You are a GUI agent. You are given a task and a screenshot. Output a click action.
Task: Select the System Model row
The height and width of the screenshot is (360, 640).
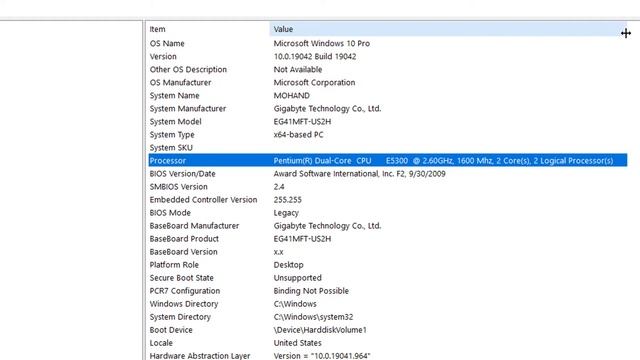pos(175,122)
